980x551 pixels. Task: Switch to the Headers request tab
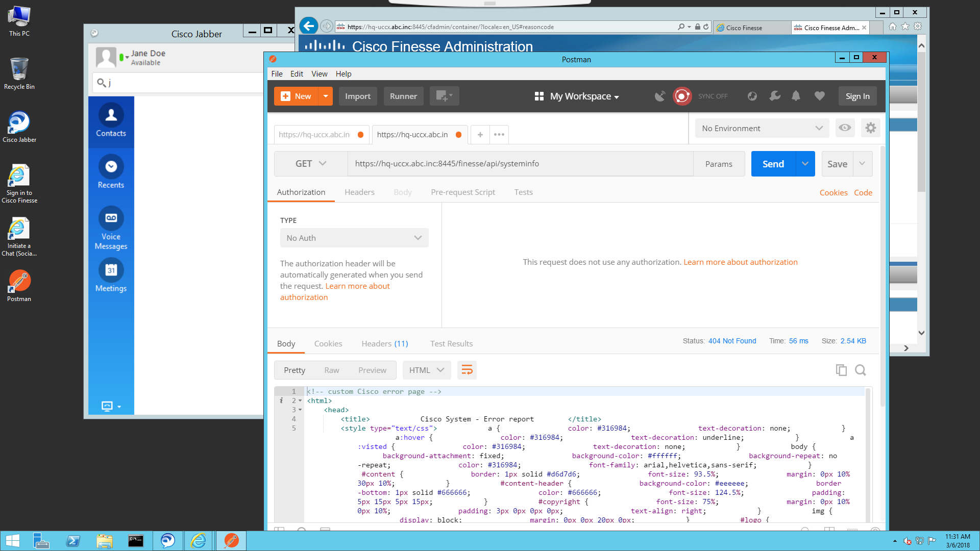pos(359,192)
